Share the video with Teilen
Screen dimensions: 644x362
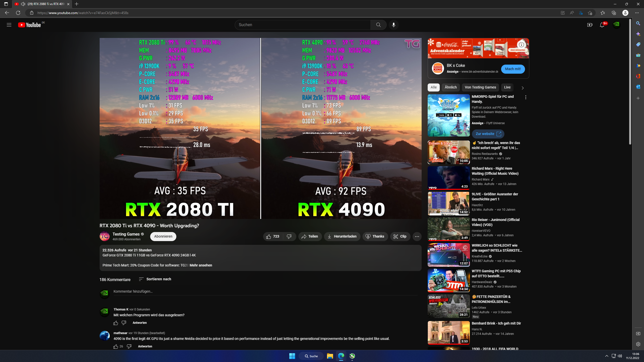pos(310,237)
